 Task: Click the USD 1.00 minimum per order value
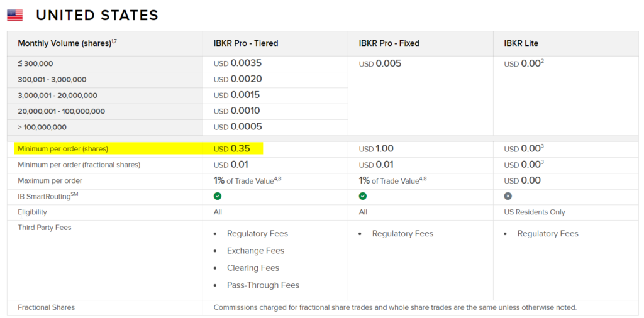[376, 148]
